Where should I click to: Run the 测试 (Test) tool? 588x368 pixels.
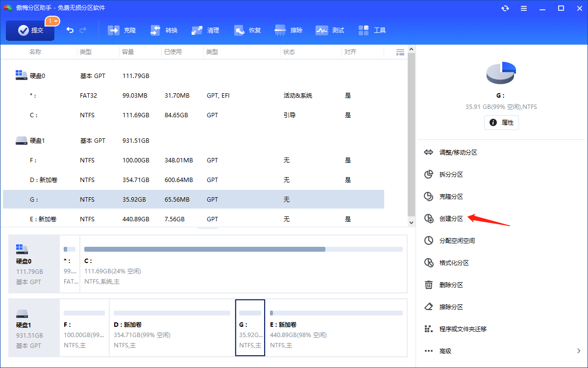pyautogui.click(x=330, y=30)
